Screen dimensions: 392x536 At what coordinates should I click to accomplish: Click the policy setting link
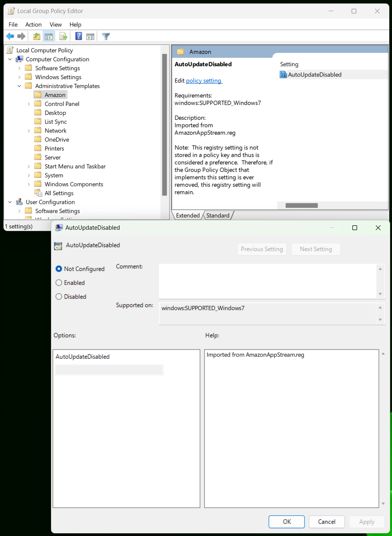pyautogui.click(x=204, y=81)
